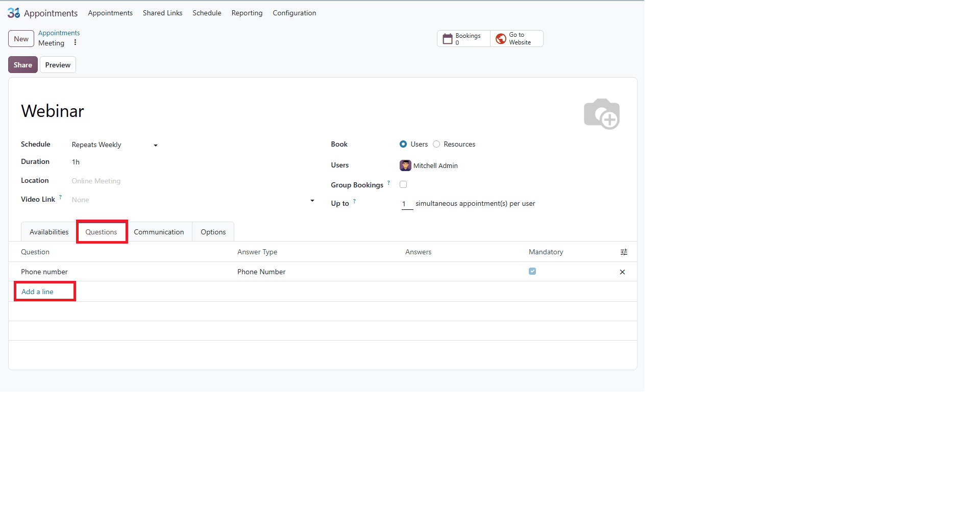Click the Preview button
Image resolution: width=980 pixels, height=527 pixels.
click(58, 65)
